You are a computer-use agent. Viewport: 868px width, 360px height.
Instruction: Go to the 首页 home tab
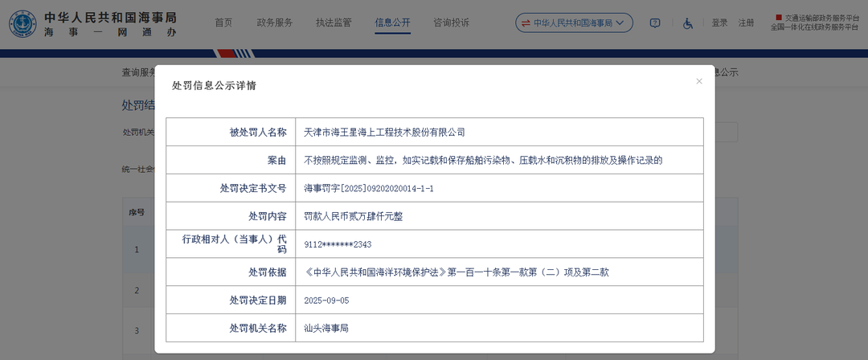click(223, 22)
